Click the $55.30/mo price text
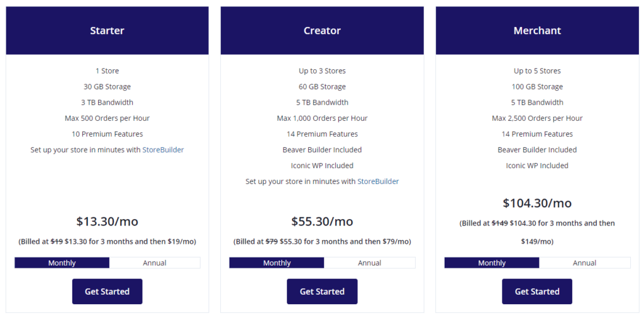 (322, 221)
